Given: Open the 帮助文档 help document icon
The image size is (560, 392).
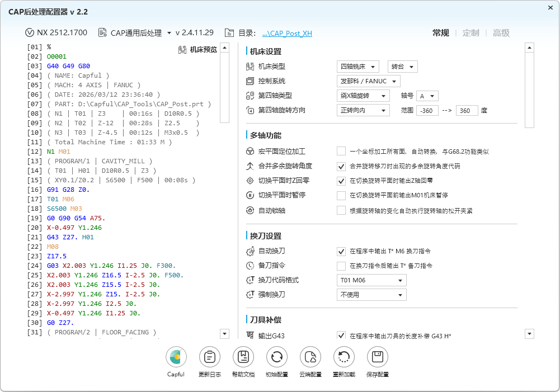Looking at the screenshot, I should pyautogui.click(x=243, y=357).
